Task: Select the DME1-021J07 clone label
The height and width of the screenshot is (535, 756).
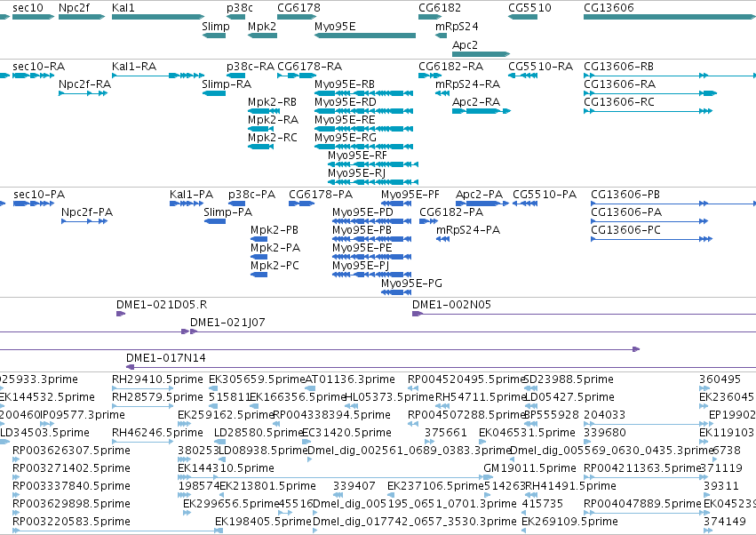Action: [227, 323]
